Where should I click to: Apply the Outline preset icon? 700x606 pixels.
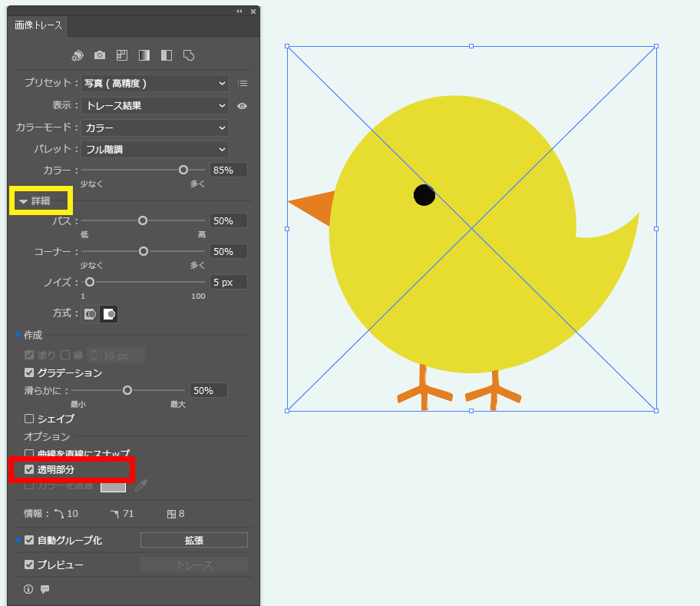tap(188, 55)
